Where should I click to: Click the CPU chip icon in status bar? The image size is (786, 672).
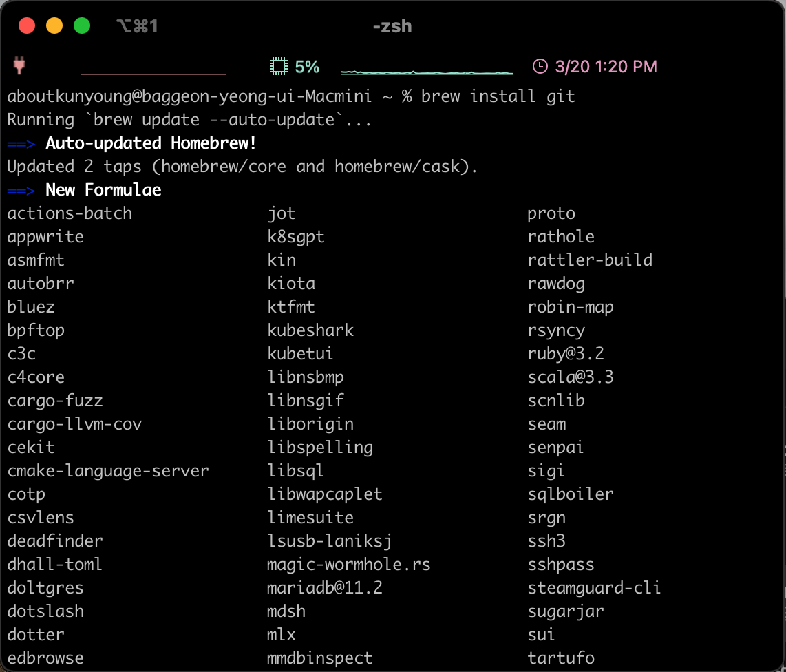click(279, 66)
